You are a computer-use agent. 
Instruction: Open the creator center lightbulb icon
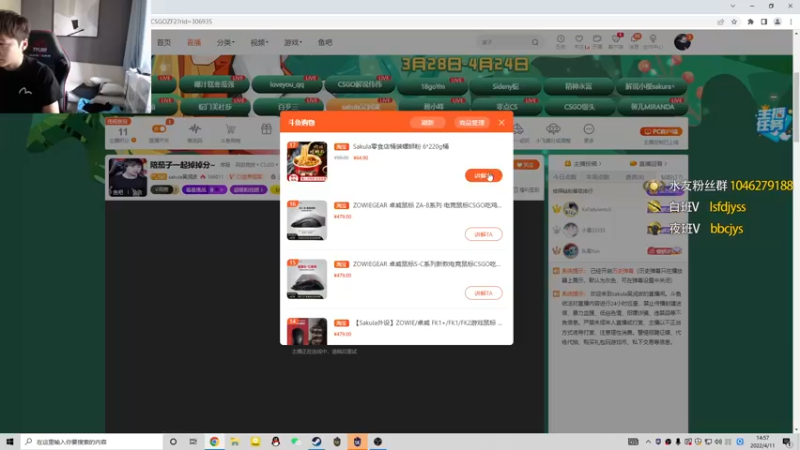[653, 41]
